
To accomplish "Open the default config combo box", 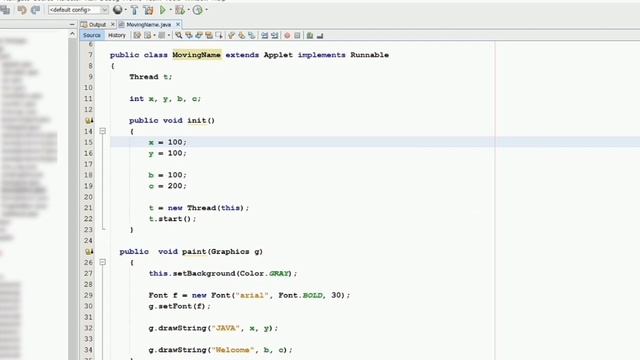I will tap(78, 10).
